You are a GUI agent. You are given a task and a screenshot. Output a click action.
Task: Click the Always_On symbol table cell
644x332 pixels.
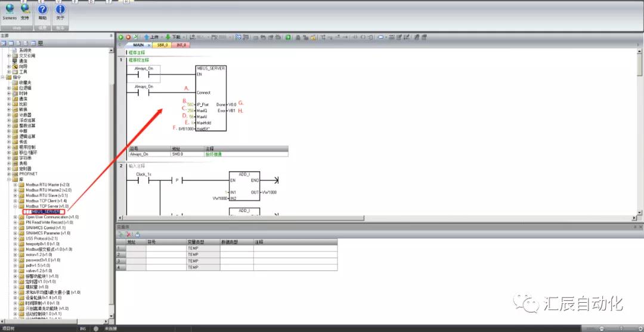(x=150, y=154)
